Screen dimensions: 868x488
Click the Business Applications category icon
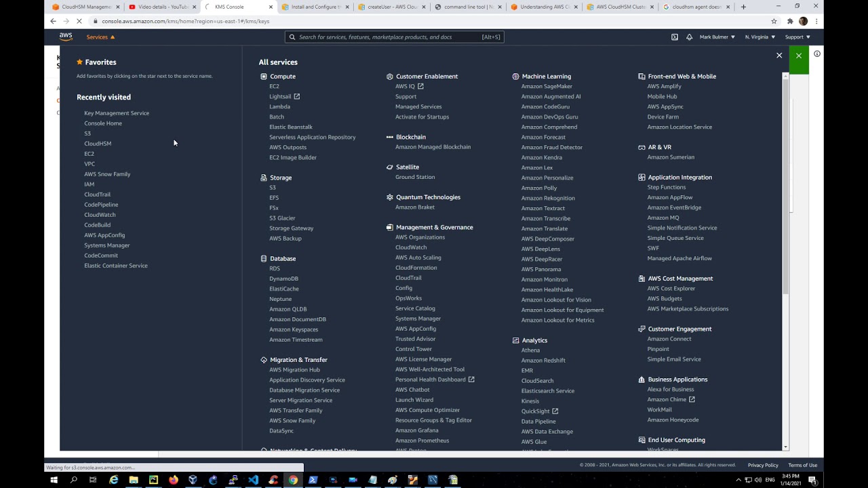pyautogui.click(x=642, y=380)
